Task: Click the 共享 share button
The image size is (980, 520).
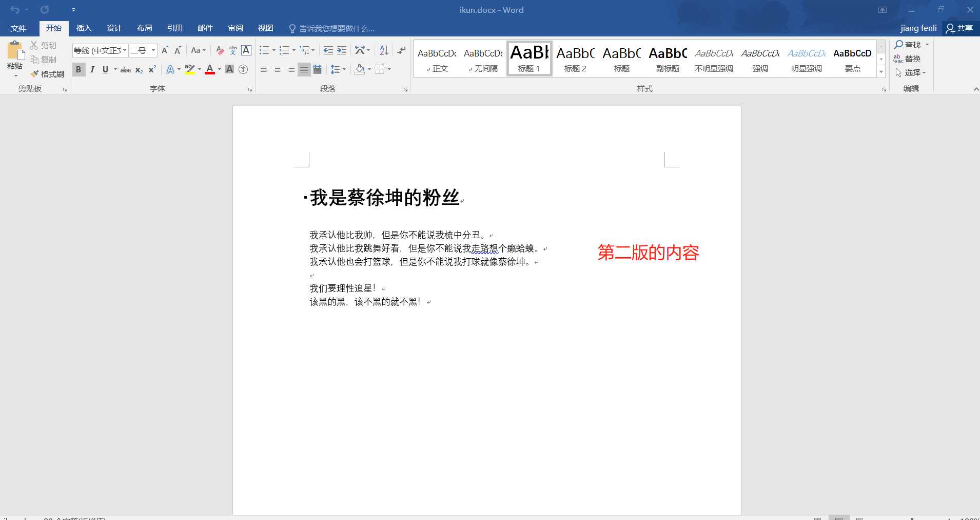Action: click(x=959, y=28)
